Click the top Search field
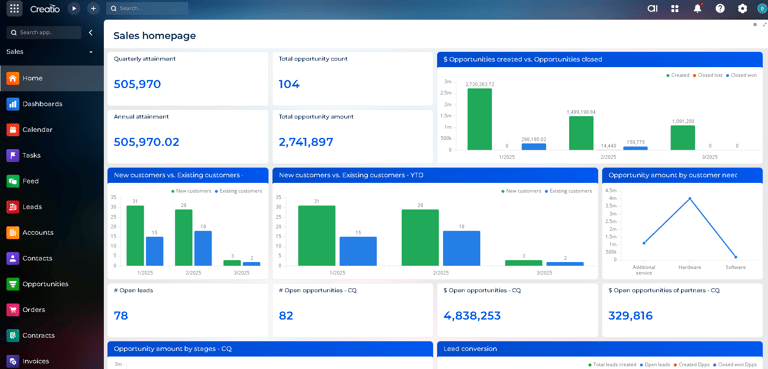Viewport: 768px width, 369px height. click(147, 8)
